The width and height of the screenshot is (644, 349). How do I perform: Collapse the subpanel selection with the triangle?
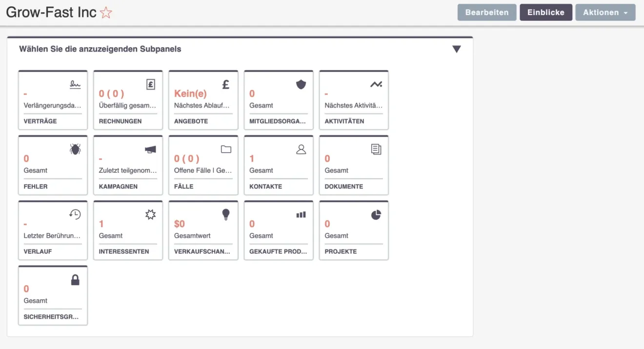[x=457, y=49]
